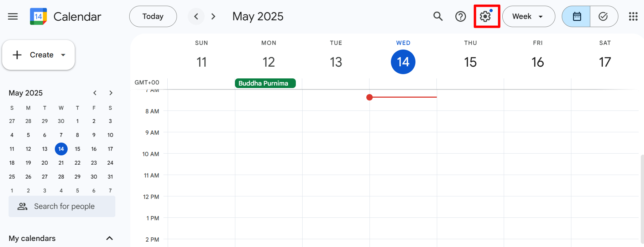Screen dimensions: 644x247
Task: Click the Today button
Action: coord(153,16)
